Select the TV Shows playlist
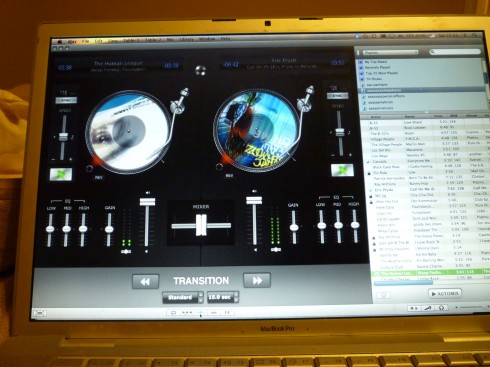 point(374,79)
